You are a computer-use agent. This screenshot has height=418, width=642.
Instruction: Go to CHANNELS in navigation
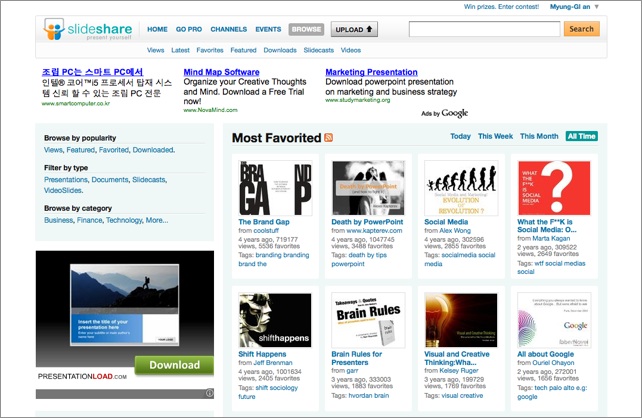(228, 29)
